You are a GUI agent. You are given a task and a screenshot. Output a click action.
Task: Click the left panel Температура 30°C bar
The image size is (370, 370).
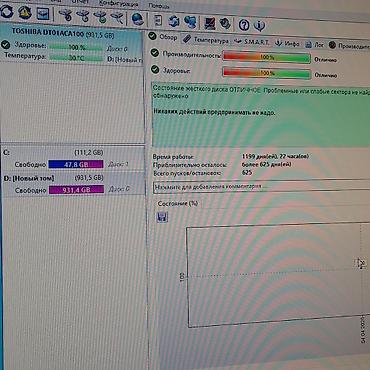pyautogui.click(x=76, y=58)
